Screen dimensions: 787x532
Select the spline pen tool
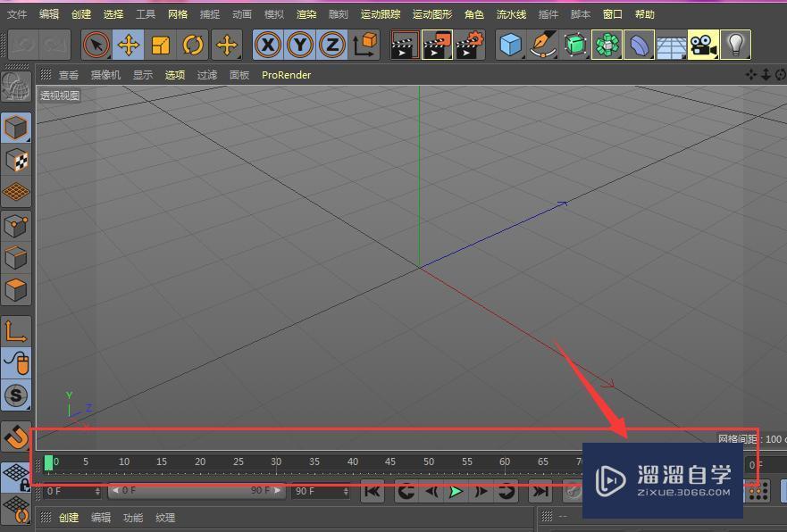(x=543, y=46)
